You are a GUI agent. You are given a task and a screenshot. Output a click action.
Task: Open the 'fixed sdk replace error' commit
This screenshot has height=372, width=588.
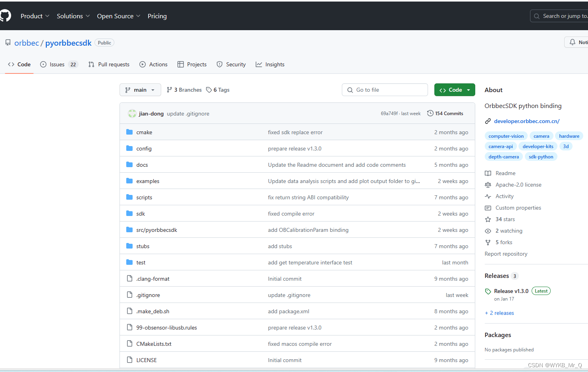295,132
